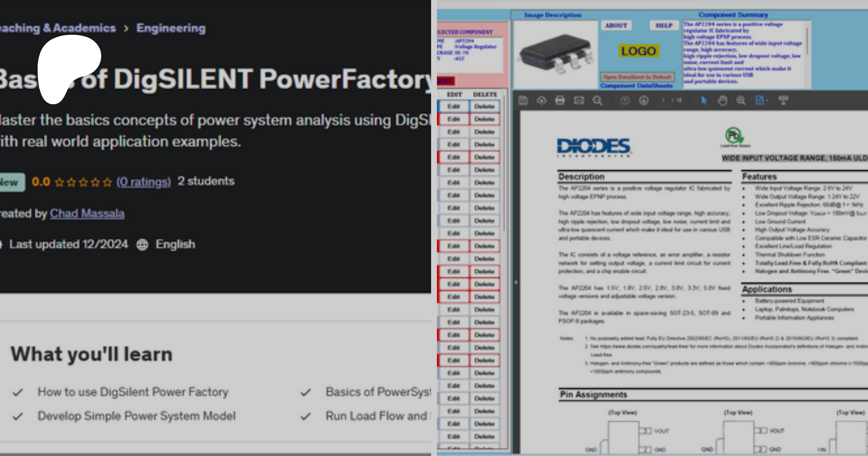This screenshot has height=456, width=868.
Task: Open the Engineering breadcrumb link
Action: point(171,28)
